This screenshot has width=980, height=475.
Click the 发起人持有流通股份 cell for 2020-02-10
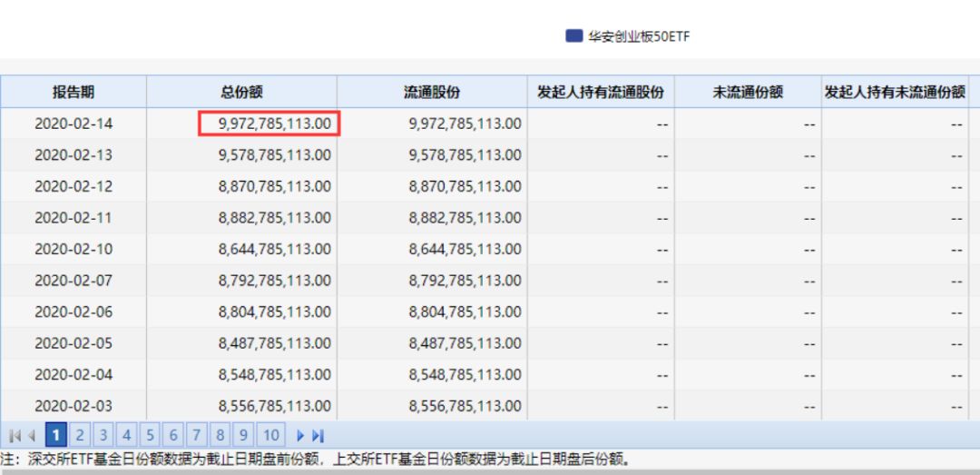point(601,249)
